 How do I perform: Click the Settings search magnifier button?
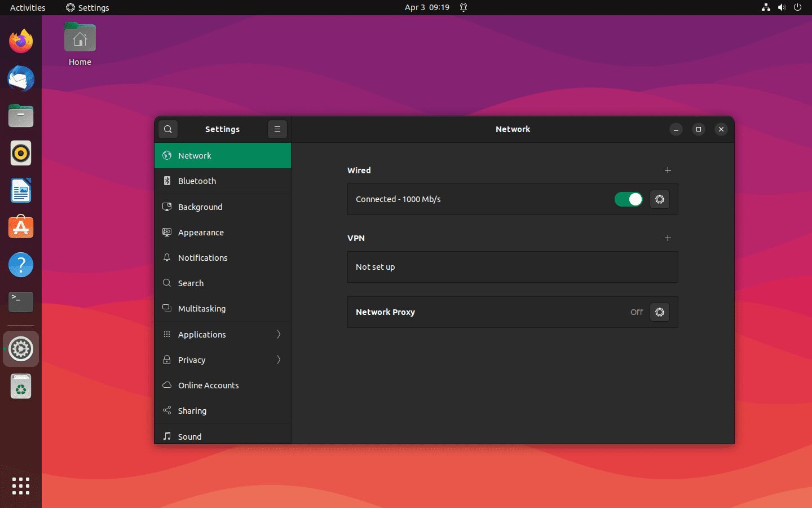click(168, 129)
